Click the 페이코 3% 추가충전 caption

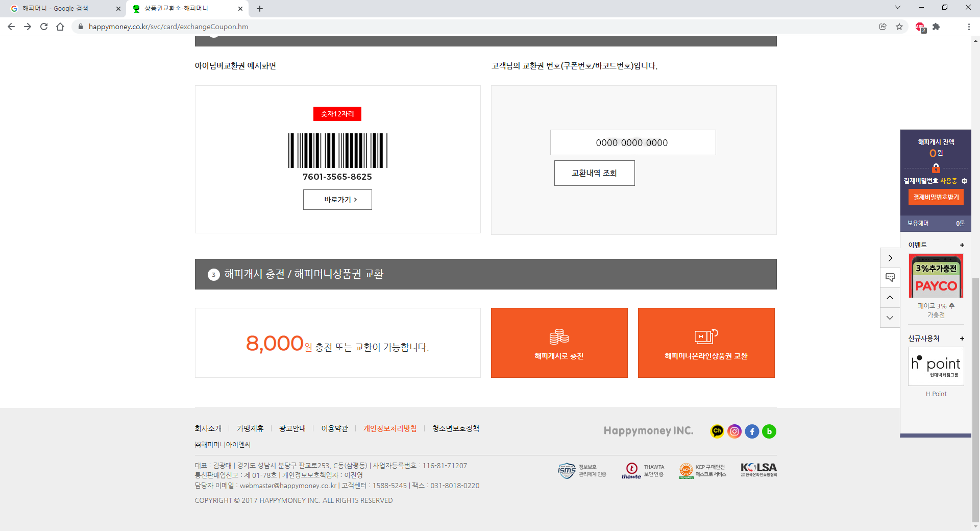[x=936, y=310]
